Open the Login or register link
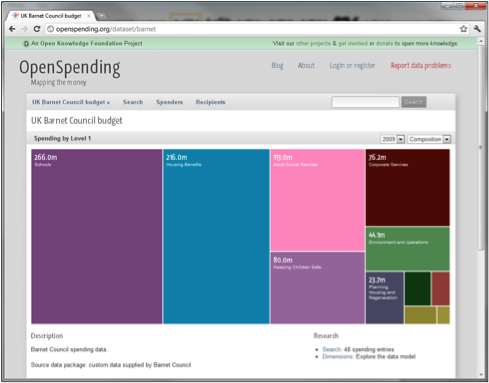 [x=352, y=65]
